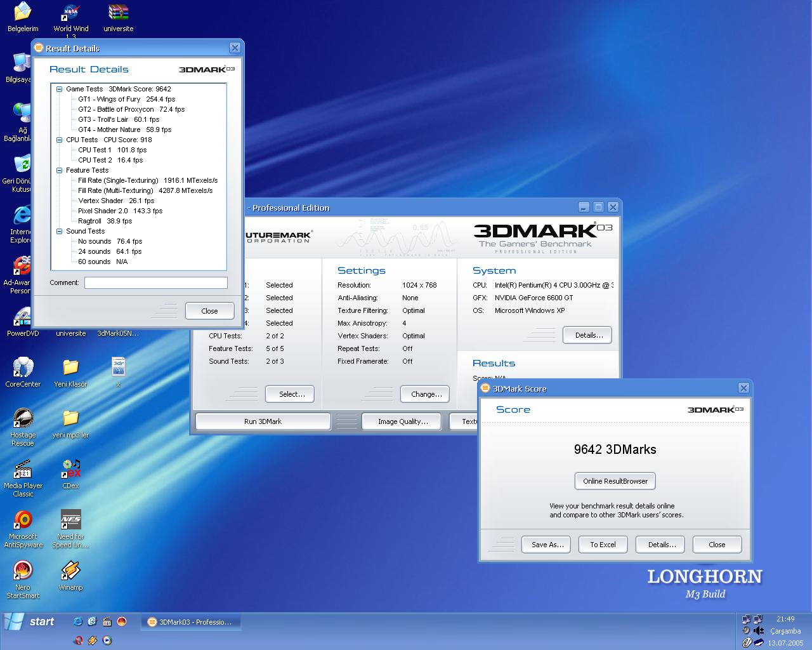Image resolution: width=812 pixels, height=650 pixels.
Task: Launch Winamp from the Quick Launch bar
Action: 92,640
